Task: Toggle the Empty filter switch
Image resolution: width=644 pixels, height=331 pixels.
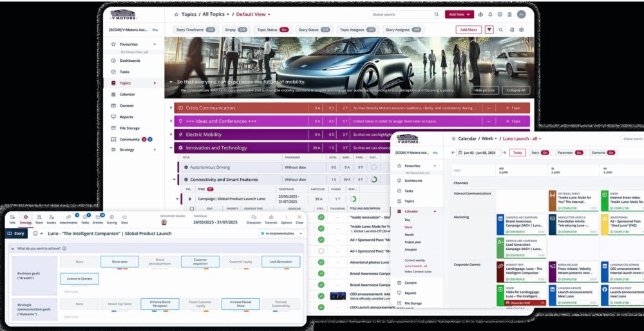Action: click(242, 30)
